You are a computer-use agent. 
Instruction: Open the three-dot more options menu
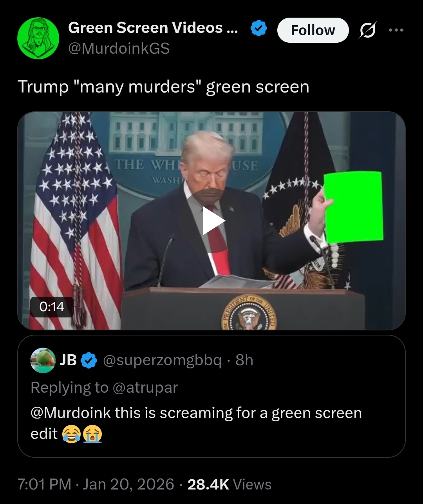point(396,30)
